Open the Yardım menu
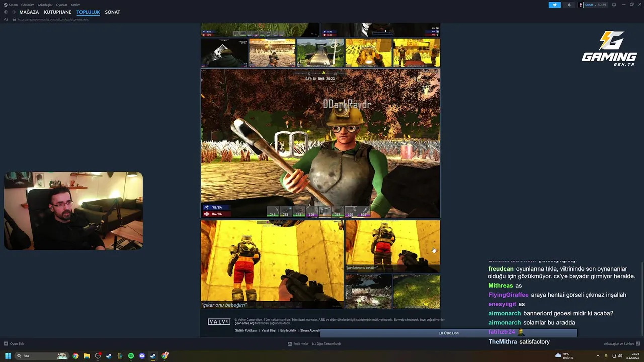 (75, 5)
